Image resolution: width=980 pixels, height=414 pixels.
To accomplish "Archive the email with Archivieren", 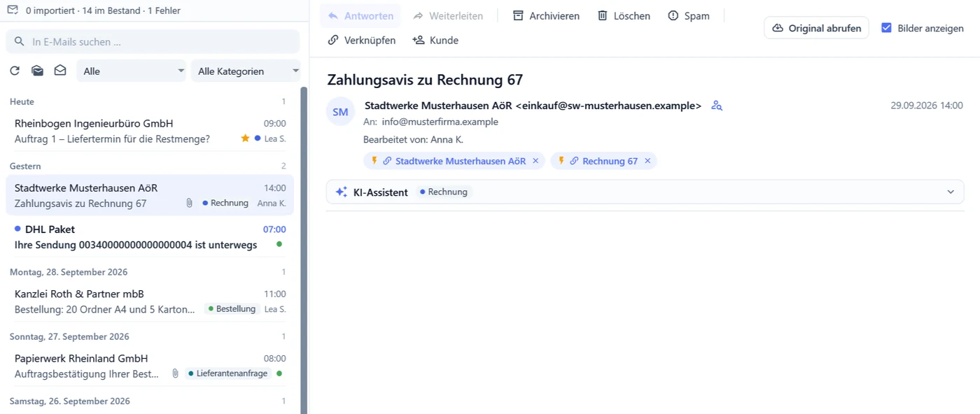I will coord(546,15).
